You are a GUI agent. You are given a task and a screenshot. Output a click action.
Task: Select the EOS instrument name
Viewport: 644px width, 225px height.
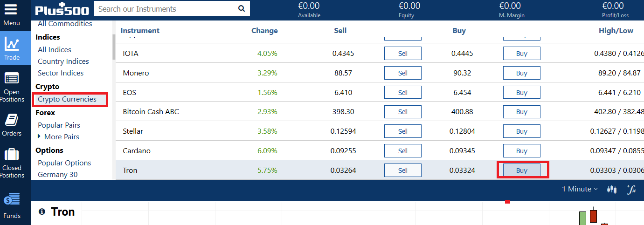tap(130, 93)
